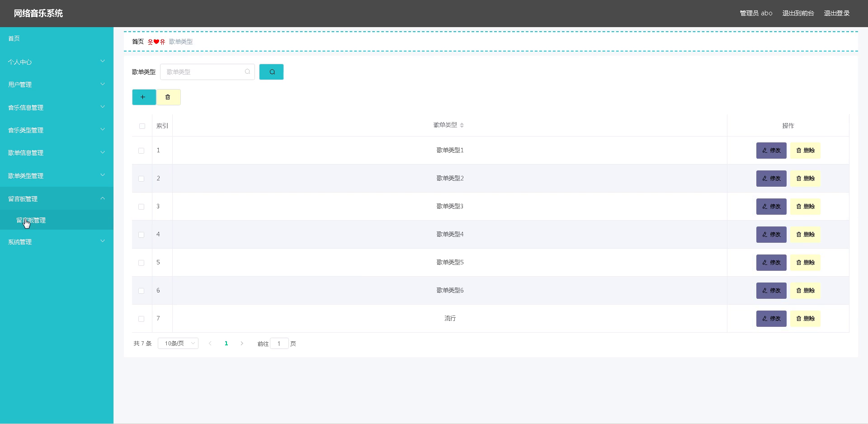The height and width of the screenshot is (424, 868).
Task: Edit row 歌单类型3 with 修改
Action: click(x=771, y=207)
